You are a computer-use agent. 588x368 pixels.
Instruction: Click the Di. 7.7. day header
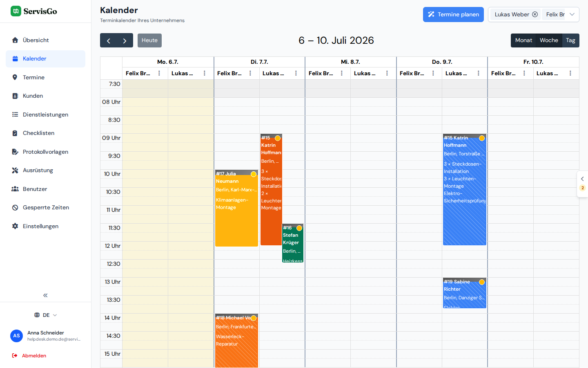point(259,62)
